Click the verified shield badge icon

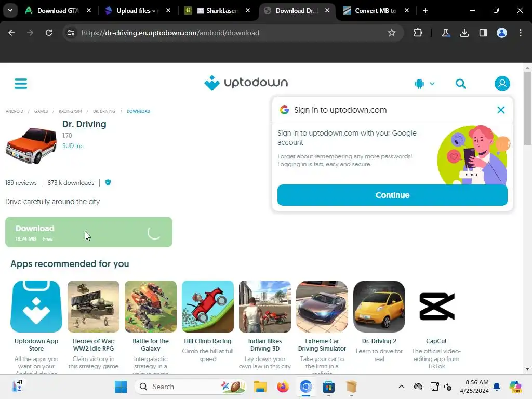[x=108, y=182]
